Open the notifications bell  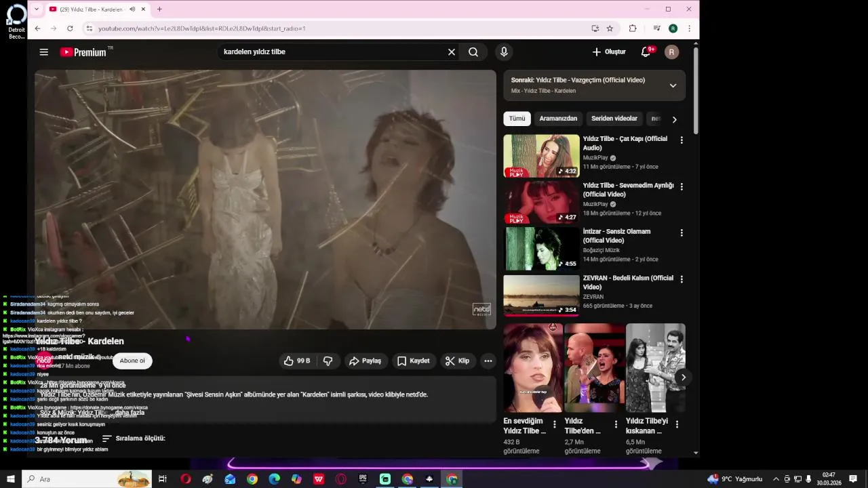pos(646,52)
